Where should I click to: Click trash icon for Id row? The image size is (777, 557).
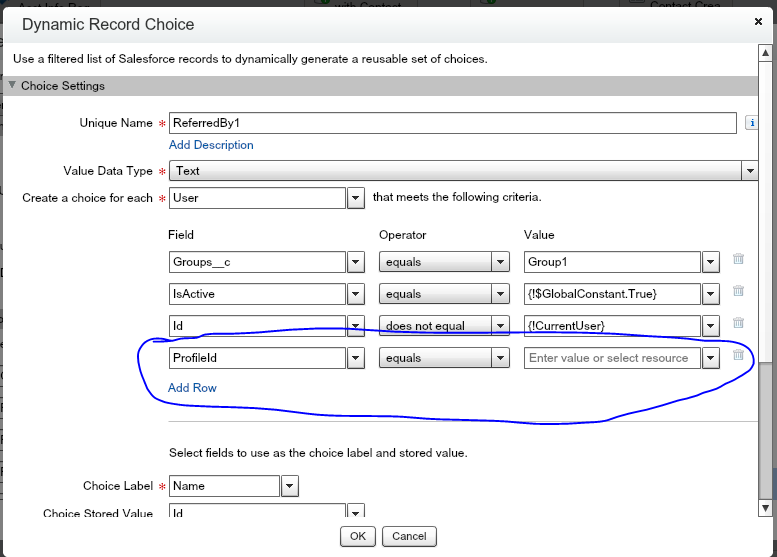738,323
